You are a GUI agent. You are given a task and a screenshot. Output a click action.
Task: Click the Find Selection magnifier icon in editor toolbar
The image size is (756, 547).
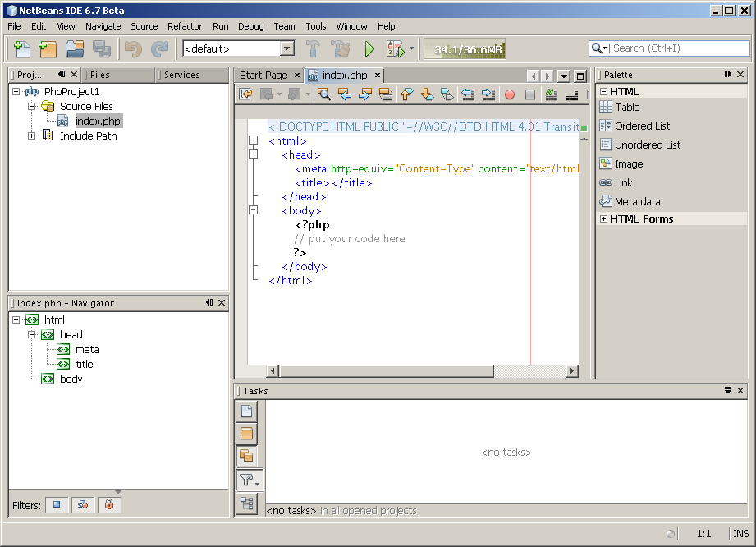(x=324, y=94)
